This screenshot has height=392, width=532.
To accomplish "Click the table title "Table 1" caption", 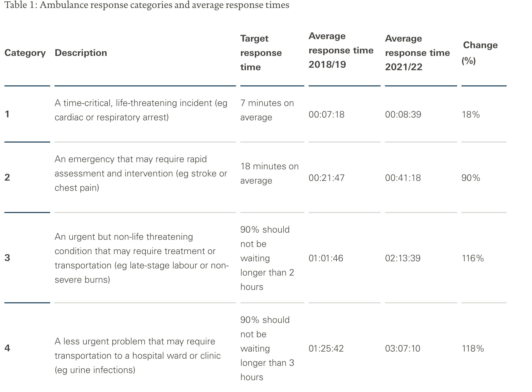I will [147, 5].
